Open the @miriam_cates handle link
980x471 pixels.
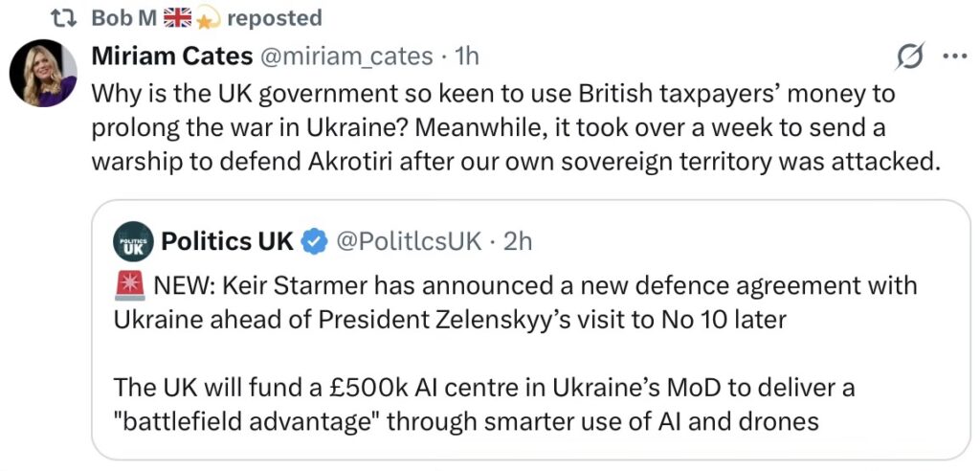click(x=345, y=57)
